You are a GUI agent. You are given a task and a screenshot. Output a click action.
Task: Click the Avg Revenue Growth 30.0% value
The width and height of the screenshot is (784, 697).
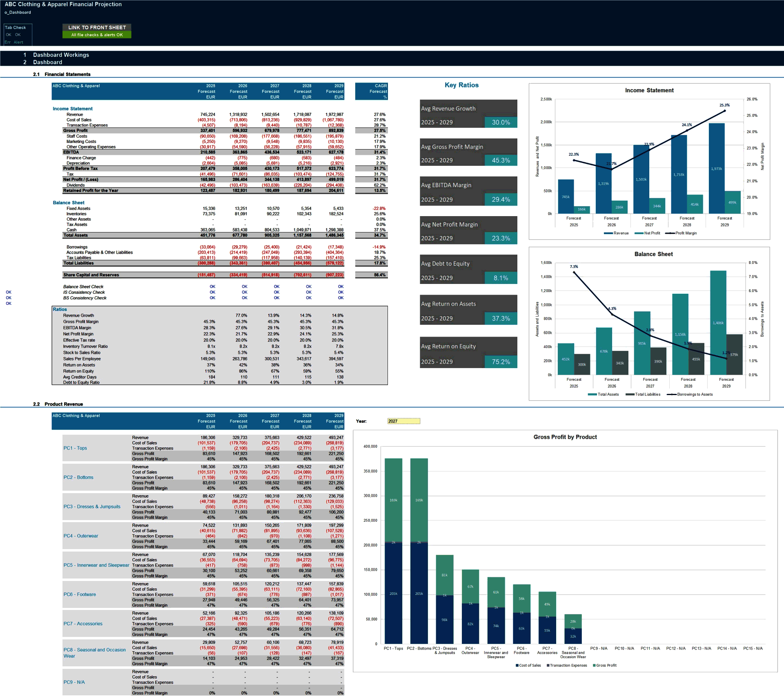[501, 122]
